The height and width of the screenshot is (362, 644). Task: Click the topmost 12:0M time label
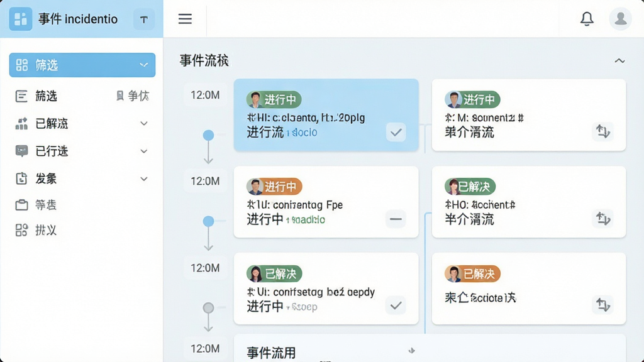(x=206, y=96)
